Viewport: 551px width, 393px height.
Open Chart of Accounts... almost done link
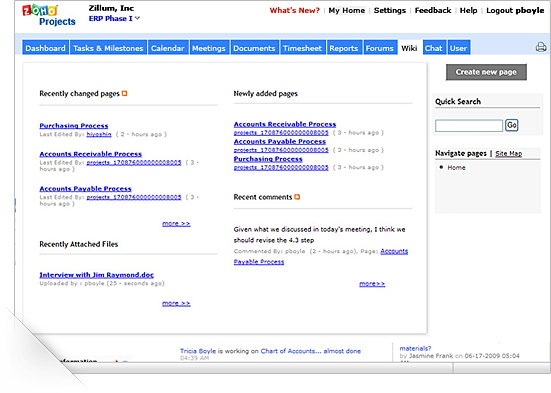point(311,351)
